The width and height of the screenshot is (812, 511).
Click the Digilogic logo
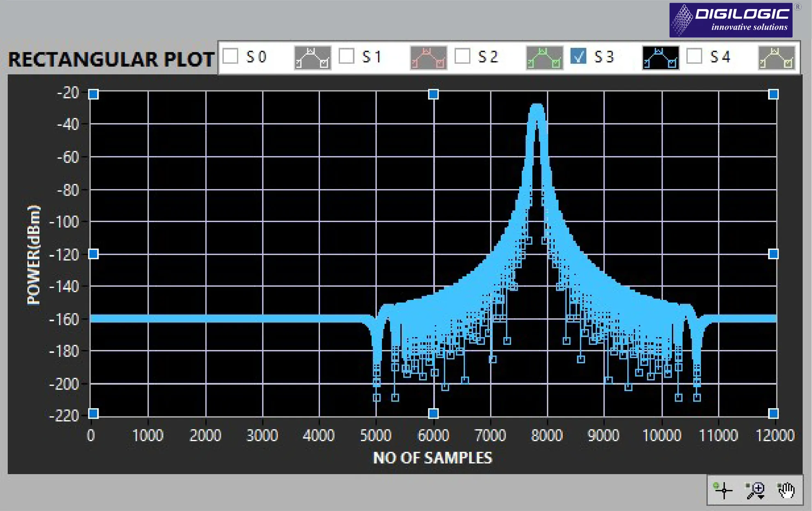tap(731, 20)
